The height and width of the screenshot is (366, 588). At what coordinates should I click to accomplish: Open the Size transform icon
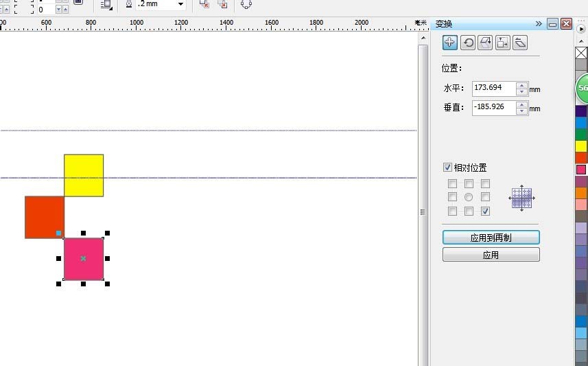click(x=502, y=43)
